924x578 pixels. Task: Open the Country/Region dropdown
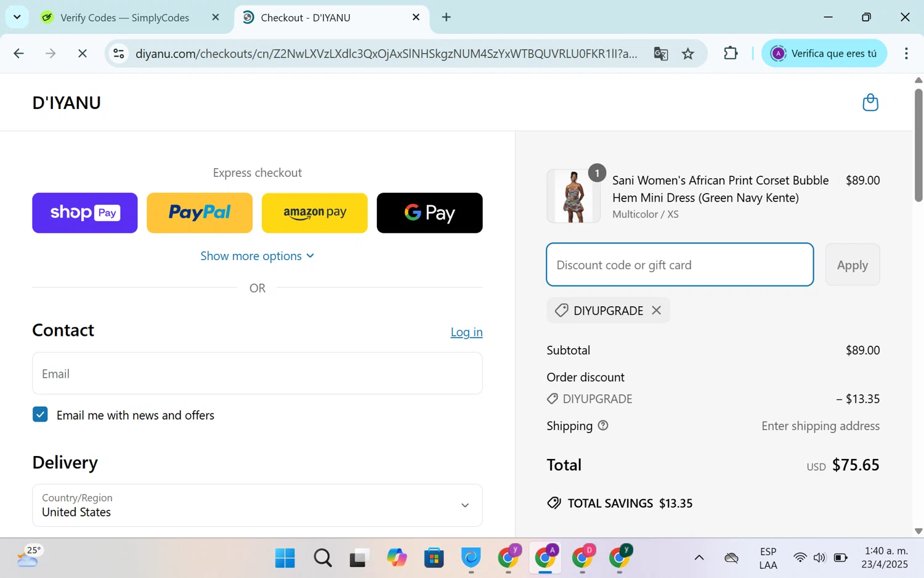pos(257,505)
